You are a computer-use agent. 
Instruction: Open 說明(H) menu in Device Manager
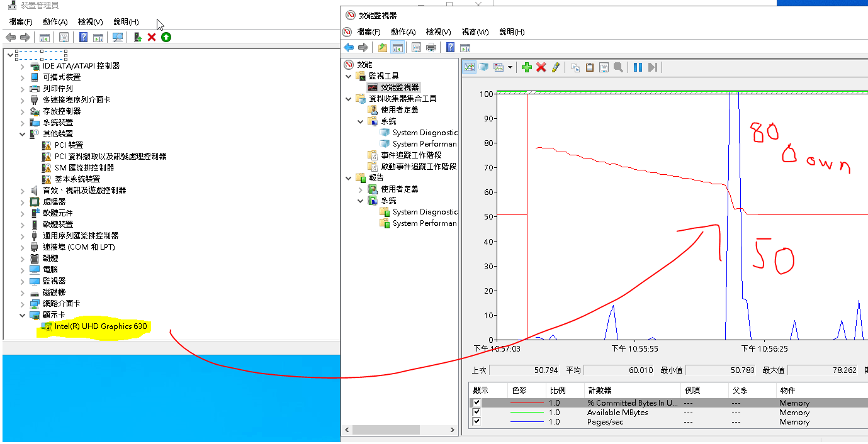pos(126,21)
